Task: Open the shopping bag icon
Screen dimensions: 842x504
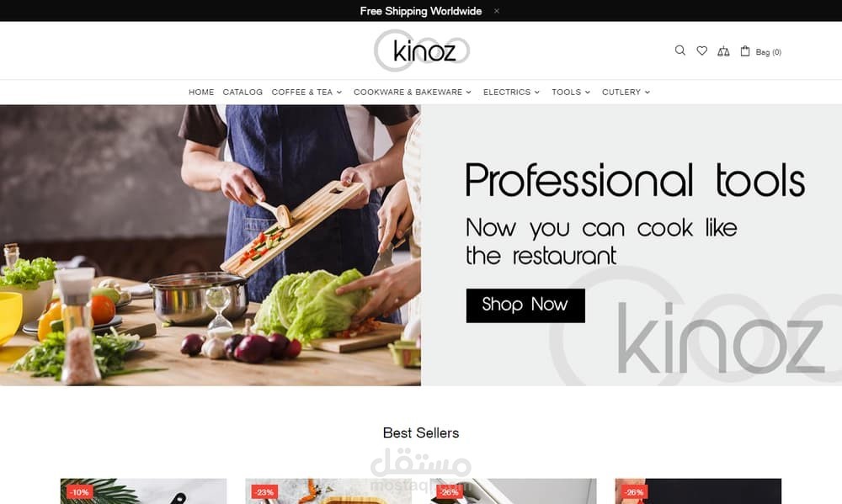Action: (x=745, y=51)
